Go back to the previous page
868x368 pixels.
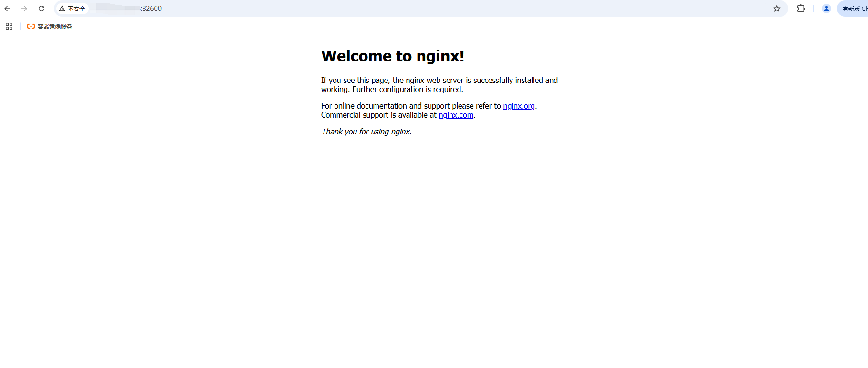7,9
